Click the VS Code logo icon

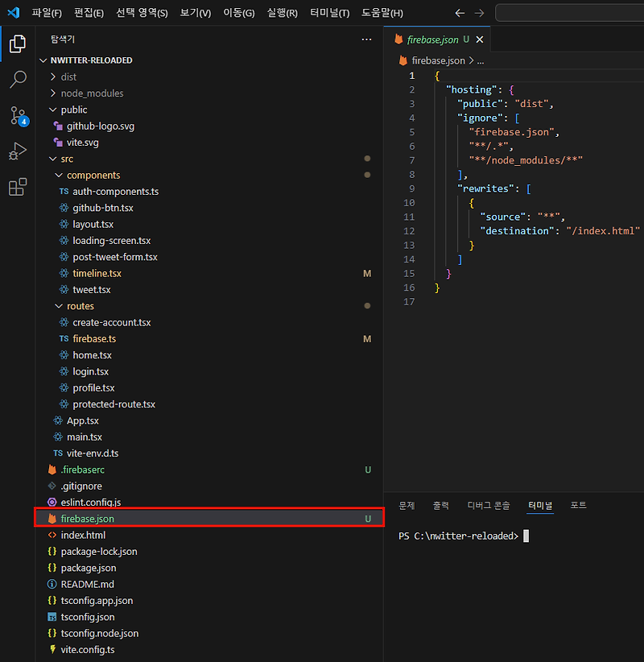[x=14, y=13]
